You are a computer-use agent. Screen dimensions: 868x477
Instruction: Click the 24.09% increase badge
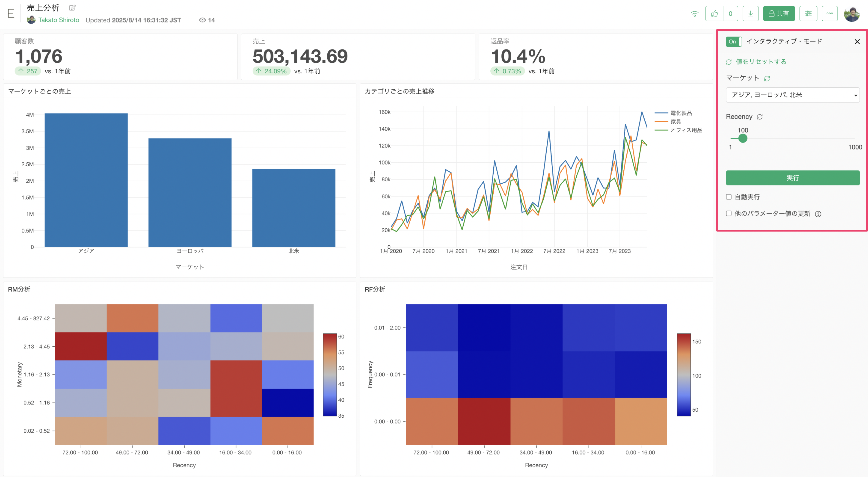coord(271,71)
